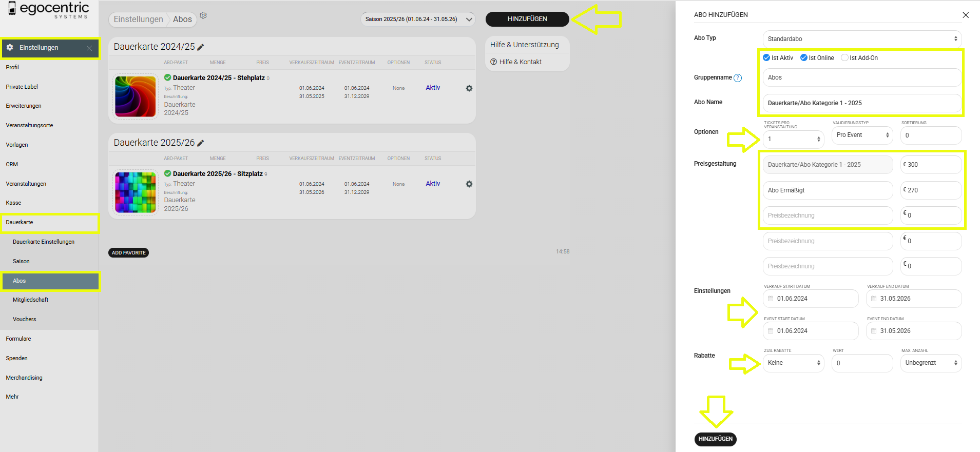The image size is (980, 452).
Task: Edit Dauerkarte 2025/26 title via pencil icon
Action: [201, 143]
